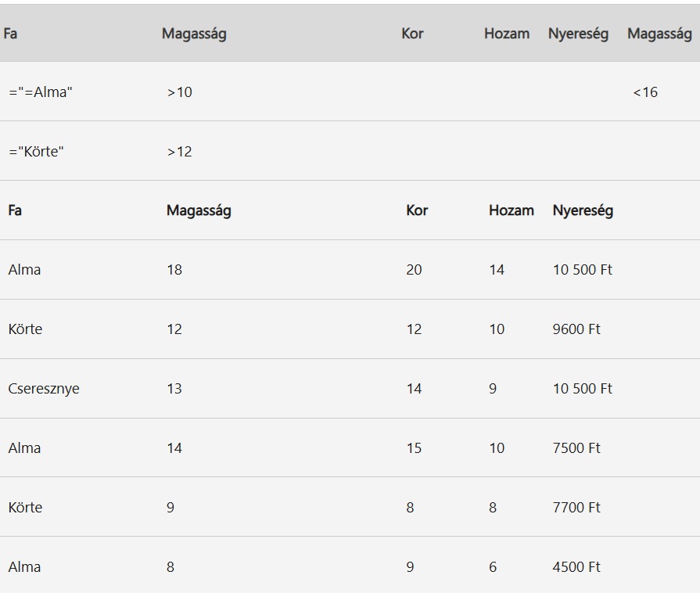Select the rightmost Magasság header cell
Screen dimensions: 700x593
click(x=659, y=34)
